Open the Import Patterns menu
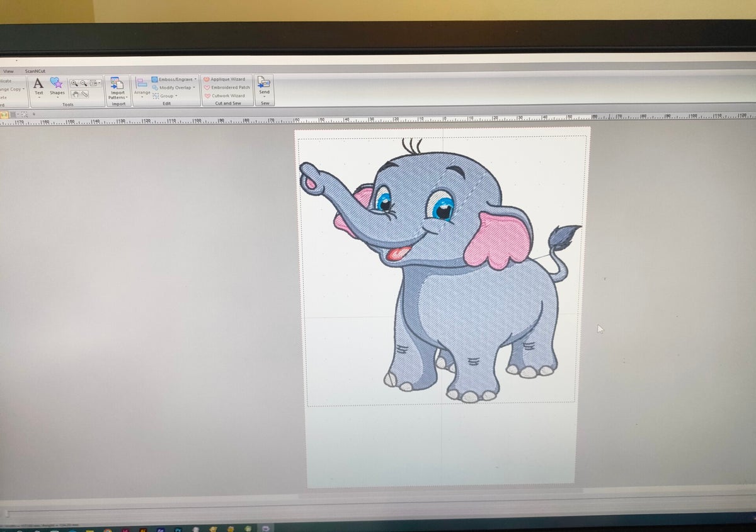756x532 pixels. pyautogui.click(x=117, y=88)
